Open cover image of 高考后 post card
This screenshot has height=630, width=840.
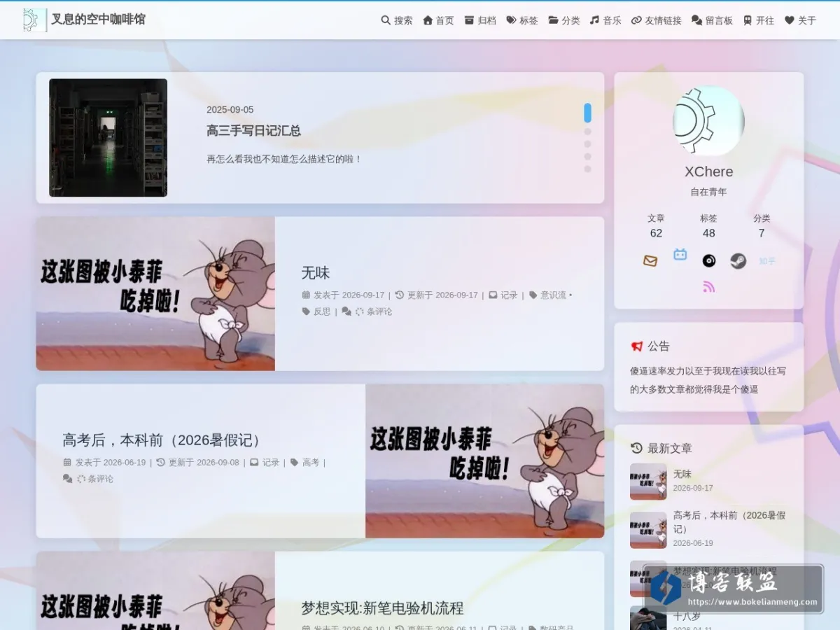pyautogui.click(x=484, y=461)
